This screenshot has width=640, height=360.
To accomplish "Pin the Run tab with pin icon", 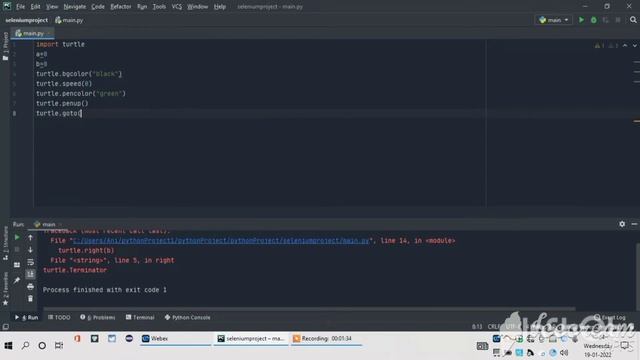I will [x=17, y=280].
